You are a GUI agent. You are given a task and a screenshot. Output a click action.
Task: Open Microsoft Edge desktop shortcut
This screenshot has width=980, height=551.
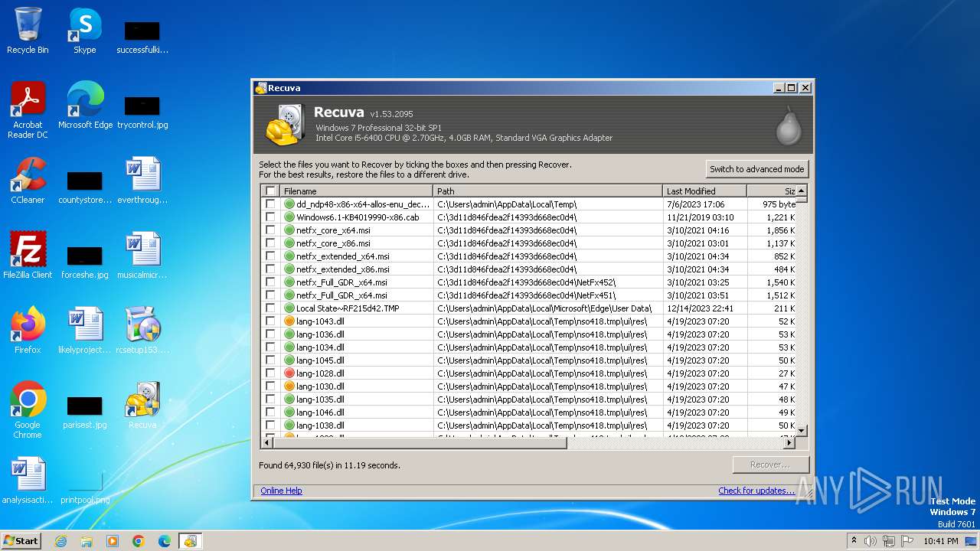coord(85,106)
